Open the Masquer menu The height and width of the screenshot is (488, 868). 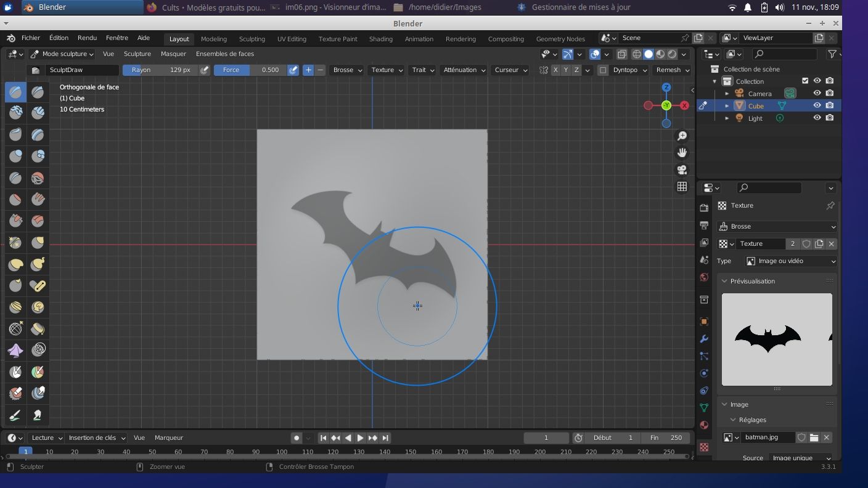pyautogui.click(x=173, y=54)
